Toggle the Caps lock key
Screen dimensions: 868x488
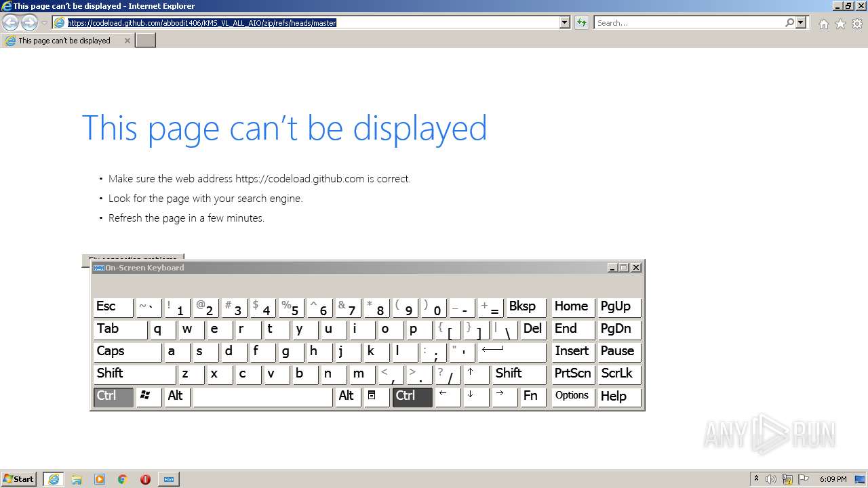click(x=127, y=351)
